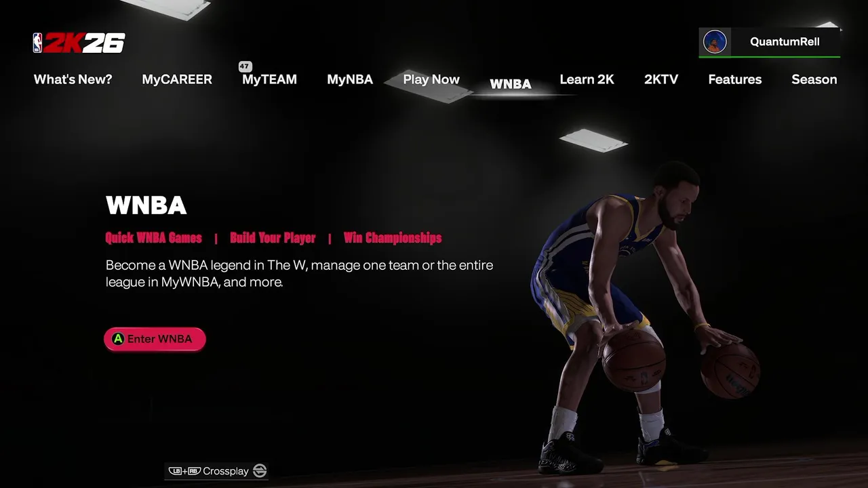Open the What's New? tab

[x=73, y=79]
